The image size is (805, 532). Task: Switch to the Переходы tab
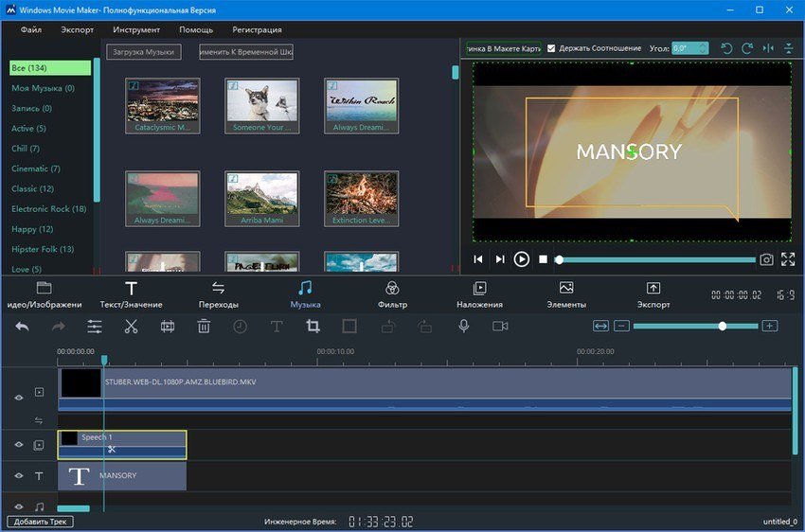pos(218,294)
